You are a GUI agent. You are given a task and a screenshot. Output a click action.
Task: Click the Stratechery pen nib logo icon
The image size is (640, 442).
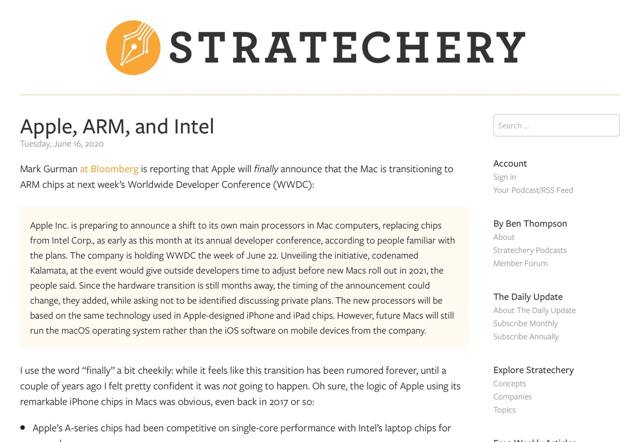(x=133, y=47)
